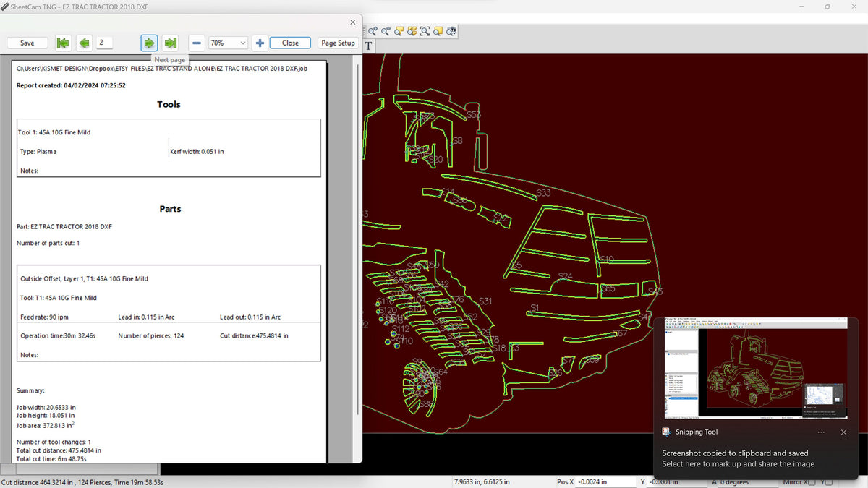Click 'Total cut time: 6m 48.75s' text
Image resolution: width=868 pixels, height=488 pixels.
click(51, 458)
